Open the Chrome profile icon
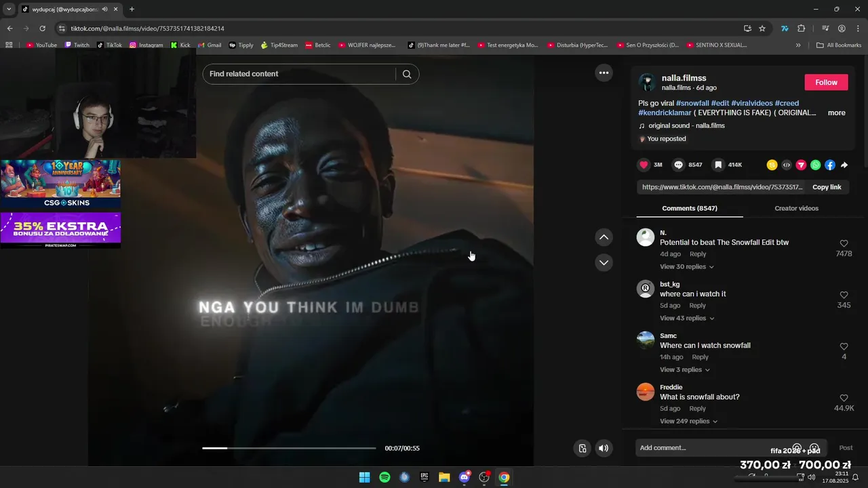 pos(842,28)
